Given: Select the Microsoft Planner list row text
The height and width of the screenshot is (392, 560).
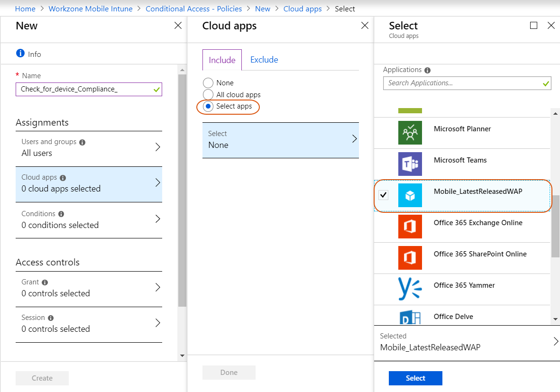Looking at the screenshot, I should pos(462,129).
